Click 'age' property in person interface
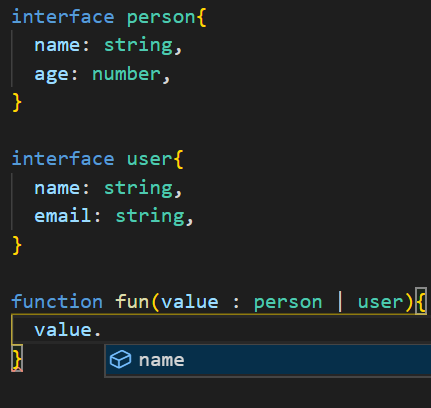 [x=51, y=75]
